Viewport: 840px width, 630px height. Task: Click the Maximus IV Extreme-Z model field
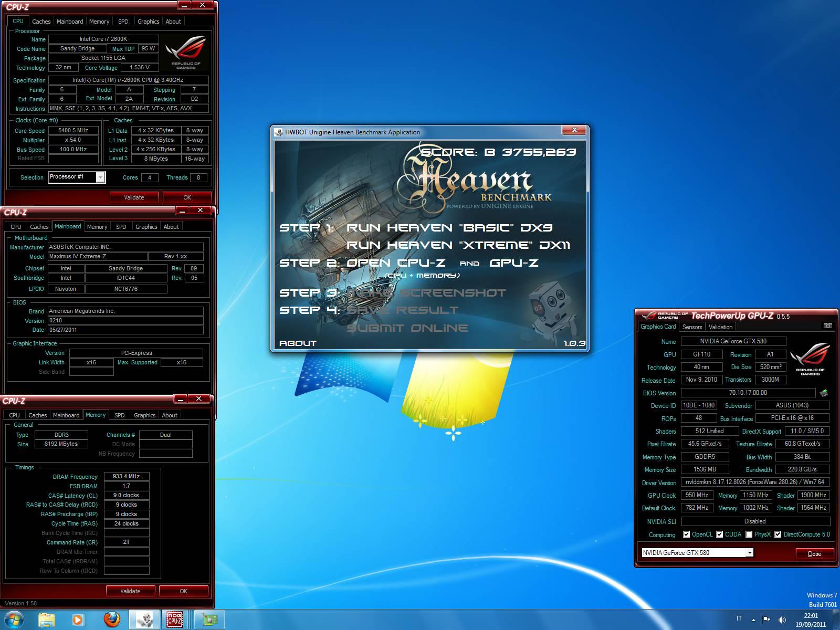click(x=98, y=256)
